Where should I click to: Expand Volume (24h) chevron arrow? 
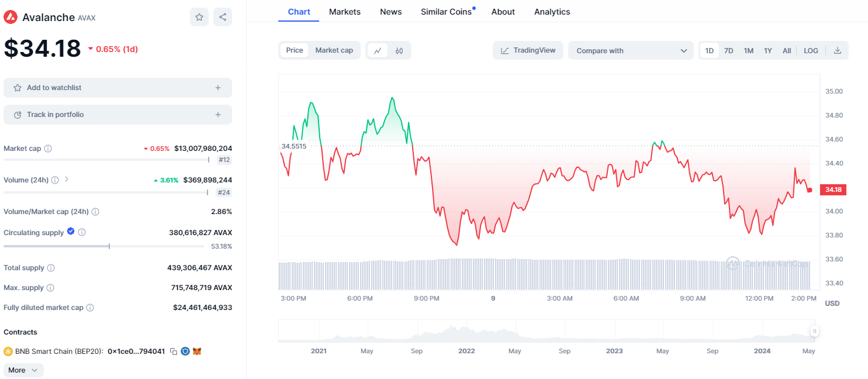(67, 180)
